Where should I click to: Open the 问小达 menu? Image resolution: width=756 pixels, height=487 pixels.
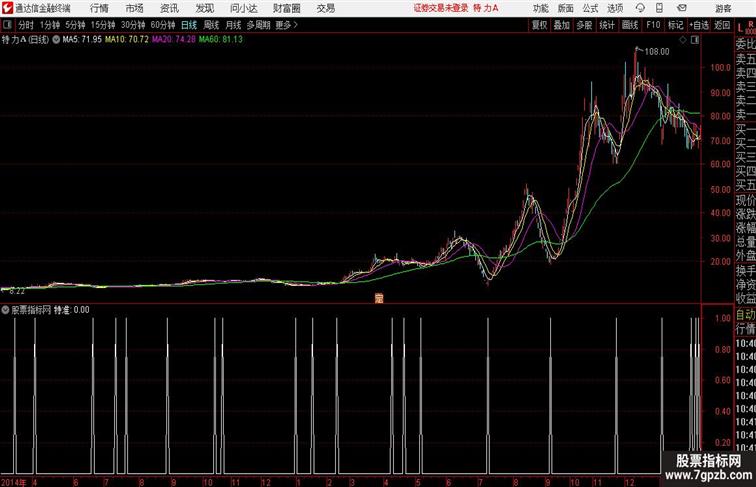point(243,8)
